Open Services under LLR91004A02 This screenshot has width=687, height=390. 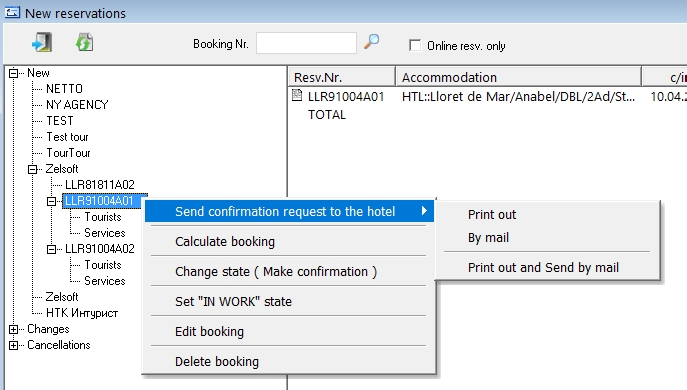[x=105, y=281]
